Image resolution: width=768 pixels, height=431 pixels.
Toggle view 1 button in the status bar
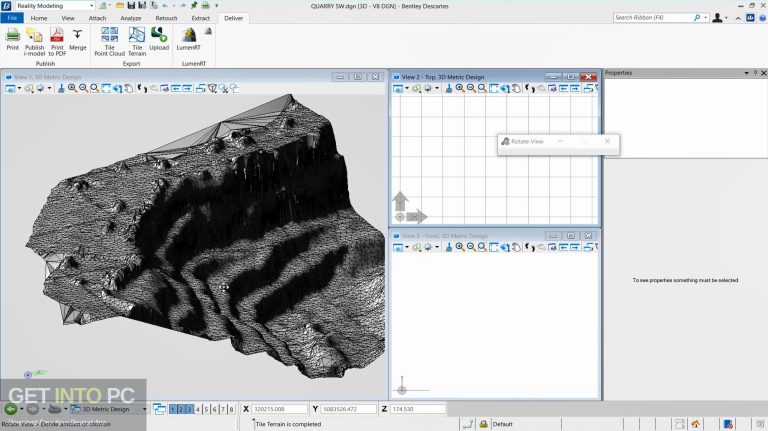(x=173, y=409)
